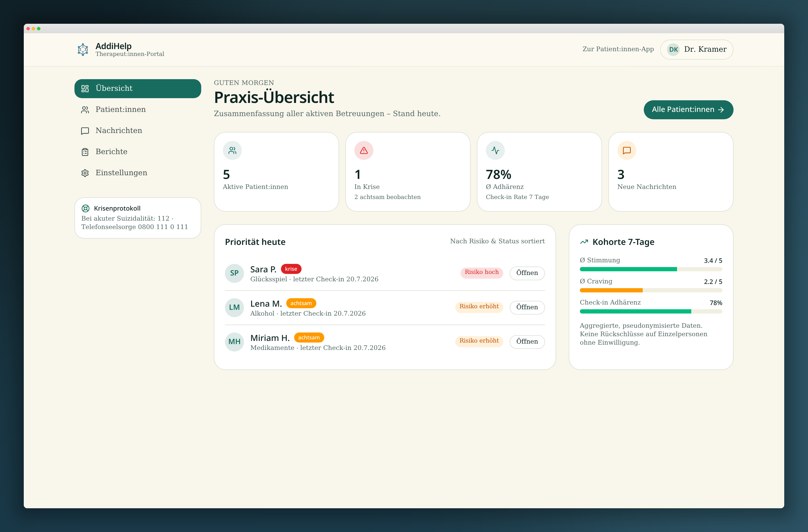The height and width of the screenshot is (532, 808).
Task: Click the Alle Patient:innen button
Action: [x=688, y=110]
